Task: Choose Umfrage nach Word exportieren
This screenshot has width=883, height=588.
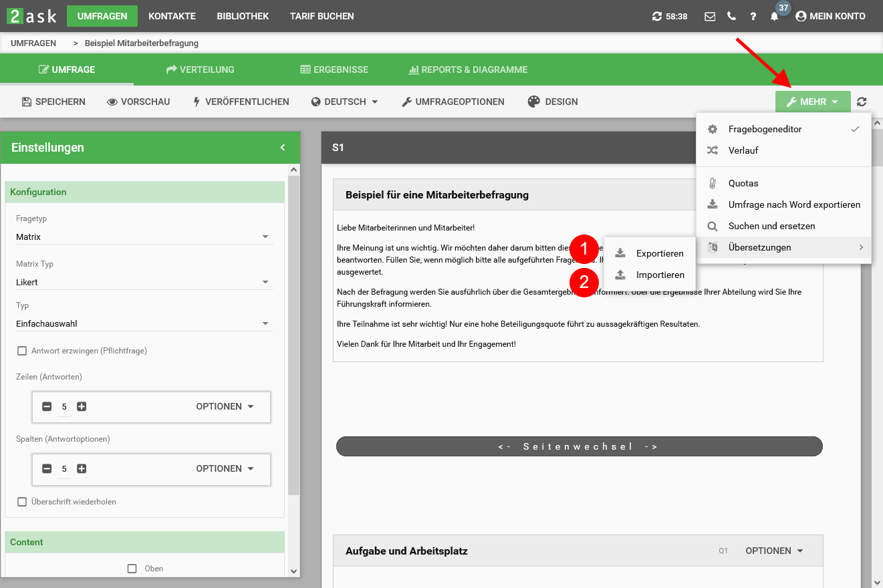Action: pyautogui.click(x=783, y=204)
